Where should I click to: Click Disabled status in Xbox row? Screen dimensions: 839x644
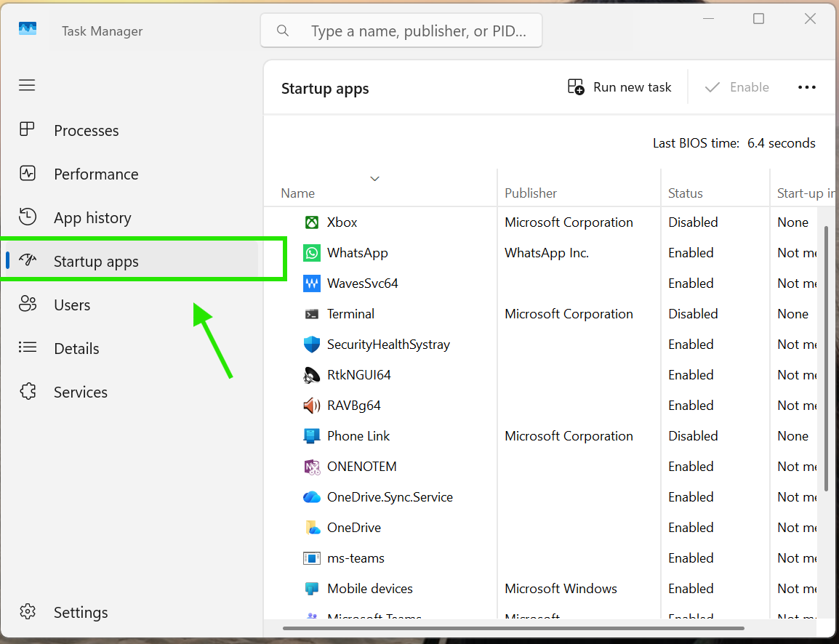click(693, 222)
